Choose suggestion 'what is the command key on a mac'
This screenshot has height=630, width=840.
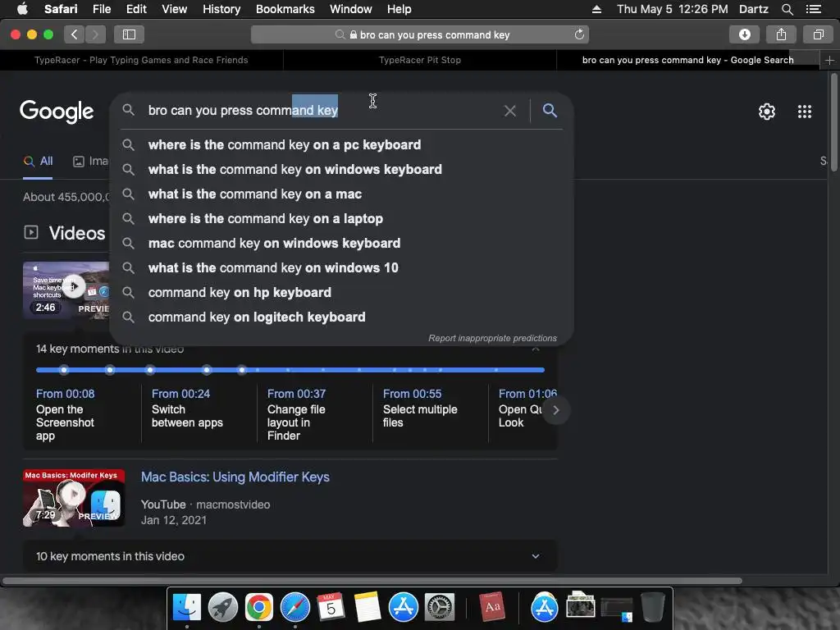[341, 194]
